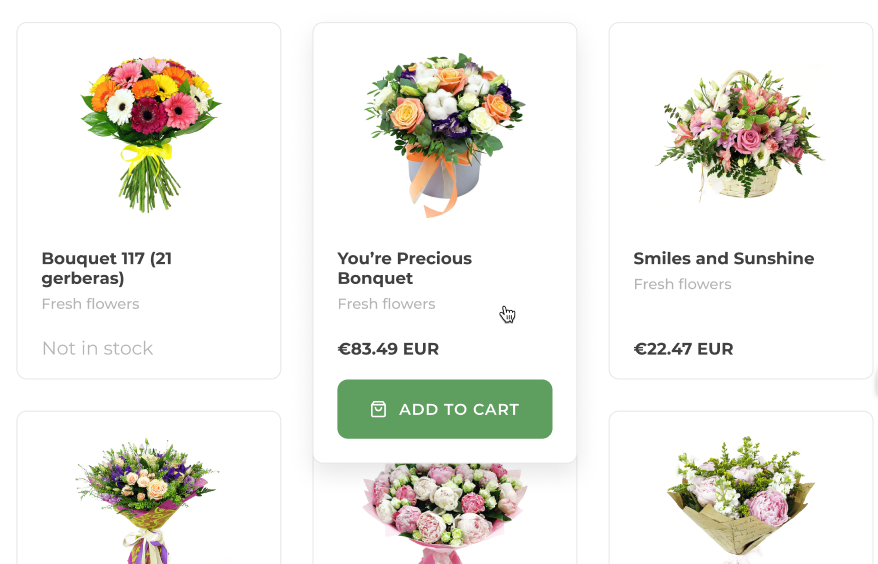
Task: Click the Not in stock label
Action: [97, 348]
